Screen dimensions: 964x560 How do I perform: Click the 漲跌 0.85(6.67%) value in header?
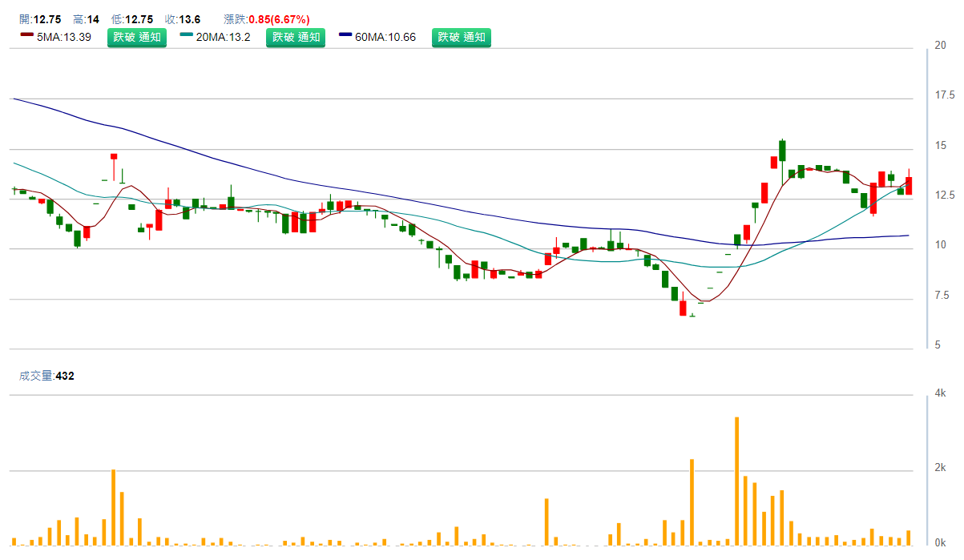click(x=267, y=19)
